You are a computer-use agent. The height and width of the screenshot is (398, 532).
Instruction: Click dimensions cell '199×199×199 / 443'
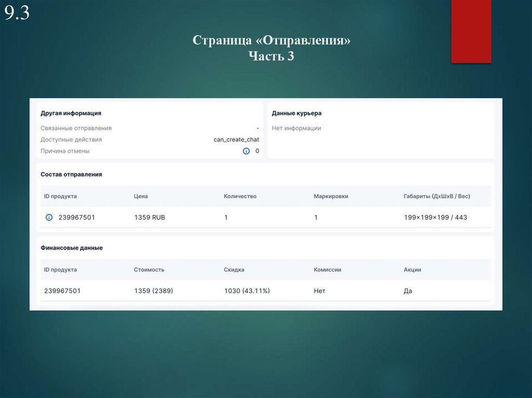[x=435, y=217]
